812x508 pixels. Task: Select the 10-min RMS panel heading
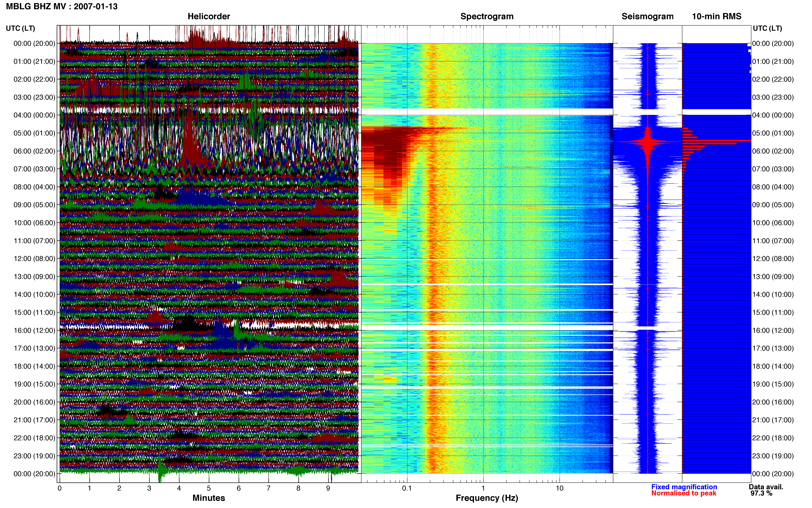[717, 16]
